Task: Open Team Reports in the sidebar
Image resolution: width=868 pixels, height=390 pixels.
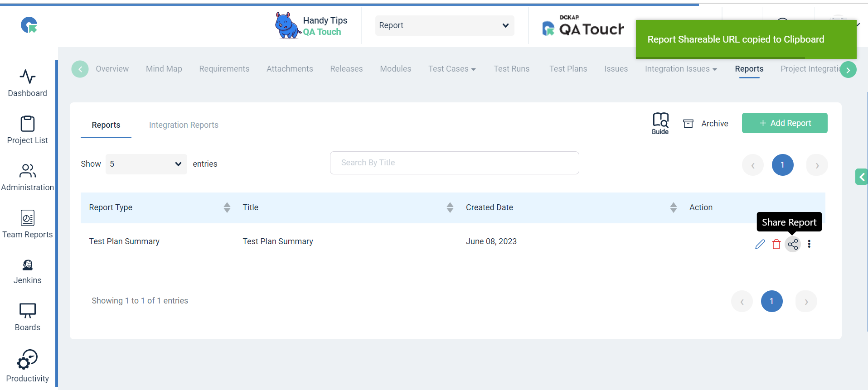Action: 27,224
